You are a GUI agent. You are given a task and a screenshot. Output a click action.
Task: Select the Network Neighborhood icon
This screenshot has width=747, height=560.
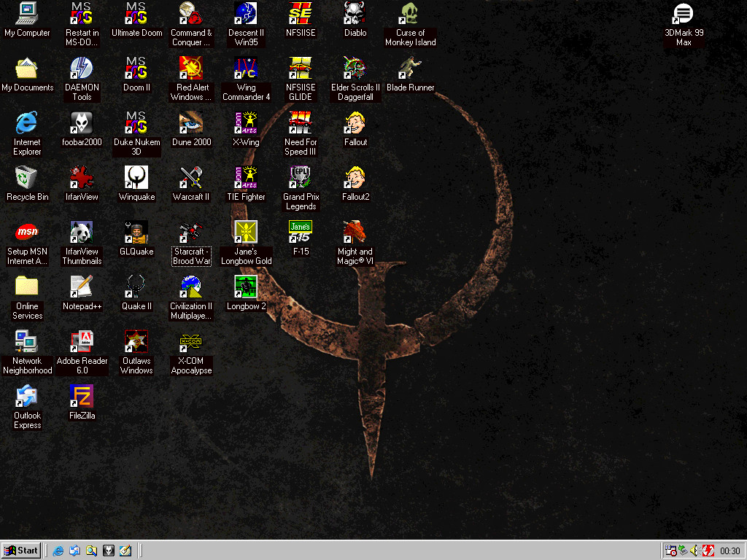(27, 342)
